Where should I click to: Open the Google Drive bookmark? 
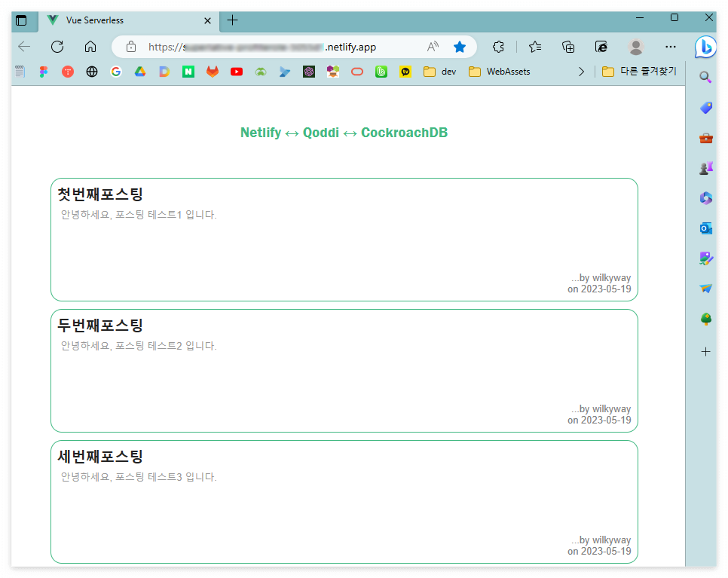tap(140, 72)
